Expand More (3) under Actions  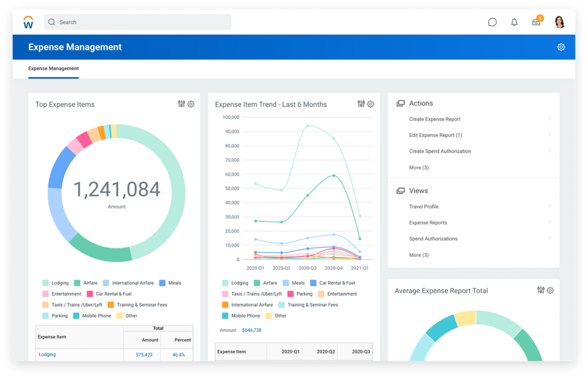(x=419, y=168)
